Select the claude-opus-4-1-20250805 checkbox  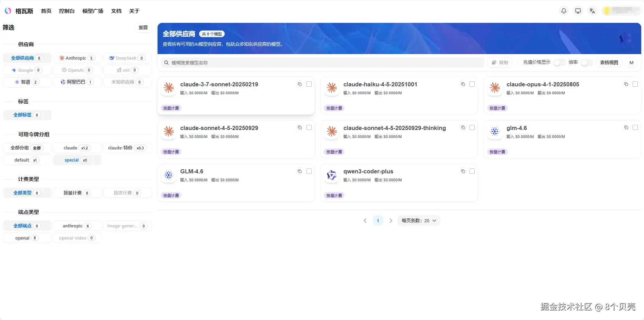pyautogui.click(x=635, y=84)
